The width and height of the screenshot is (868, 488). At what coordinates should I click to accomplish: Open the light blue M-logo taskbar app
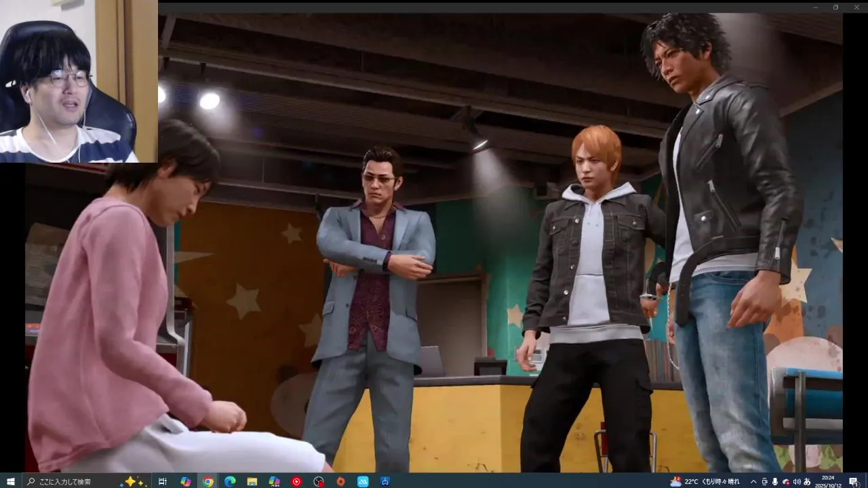363,481
